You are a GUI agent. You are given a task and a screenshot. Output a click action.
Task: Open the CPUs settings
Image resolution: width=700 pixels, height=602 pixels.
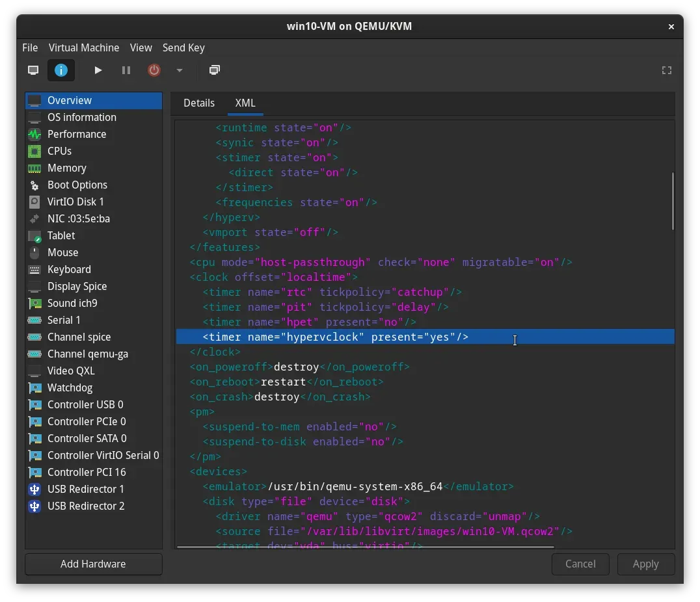94,151
